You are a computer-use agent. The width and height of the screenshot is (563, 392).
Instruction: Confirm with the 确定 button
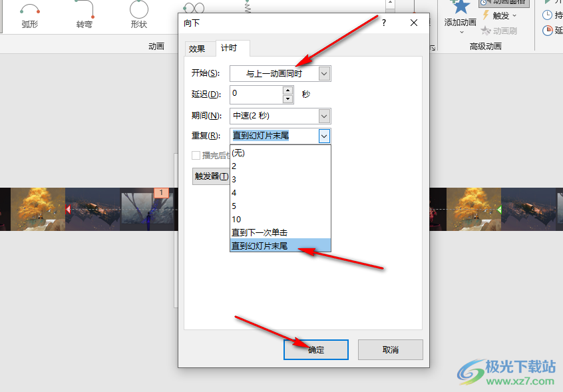[x=316, y=349]
